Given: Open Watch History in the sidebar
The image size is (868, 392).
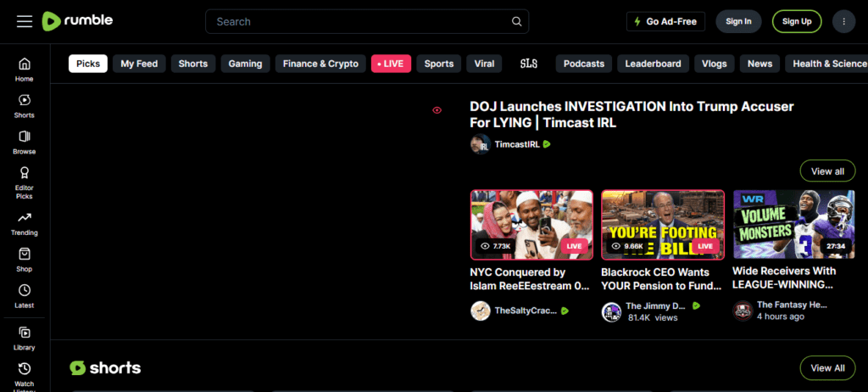Looking at the screenshot, I should (x=25, y=377).
